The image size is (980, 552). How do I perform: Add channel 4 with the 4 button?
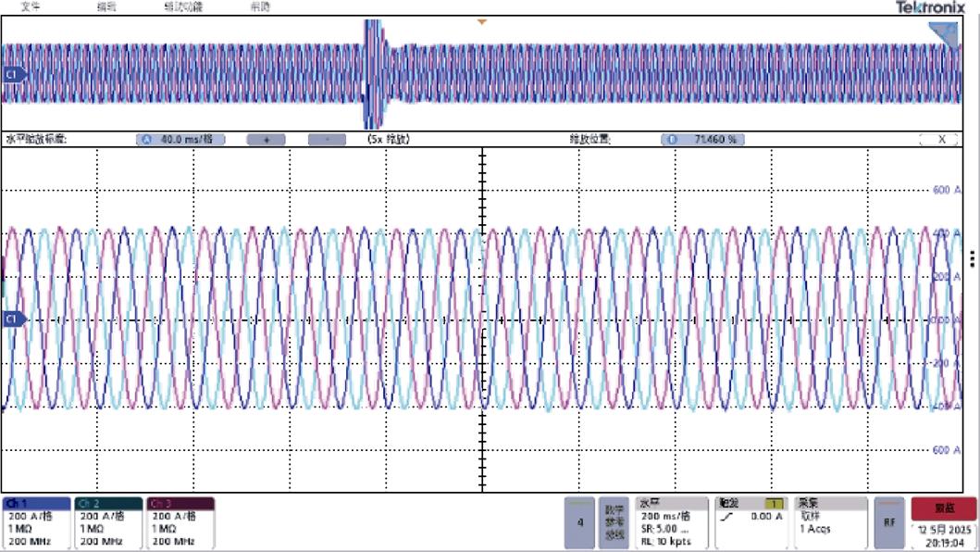pyautogui.click(x=579, y=522)
